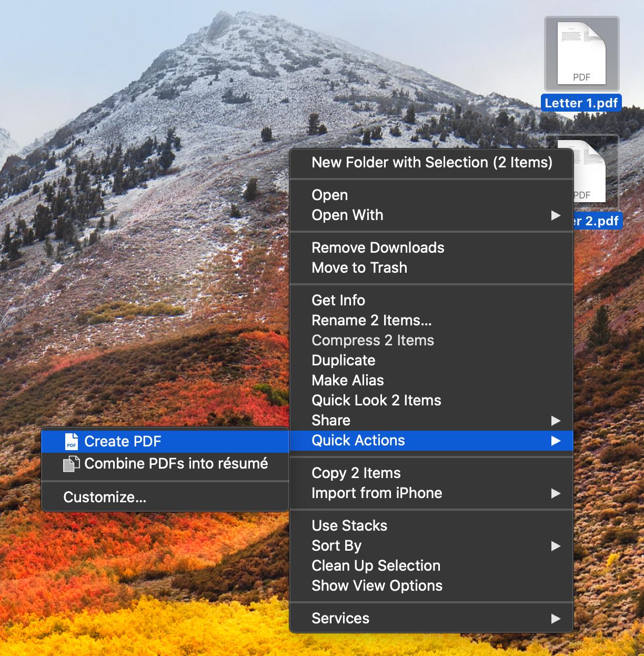Select the Create PDF icon
Viewport: 644px width, 656px height.
[x=72, y=441]
